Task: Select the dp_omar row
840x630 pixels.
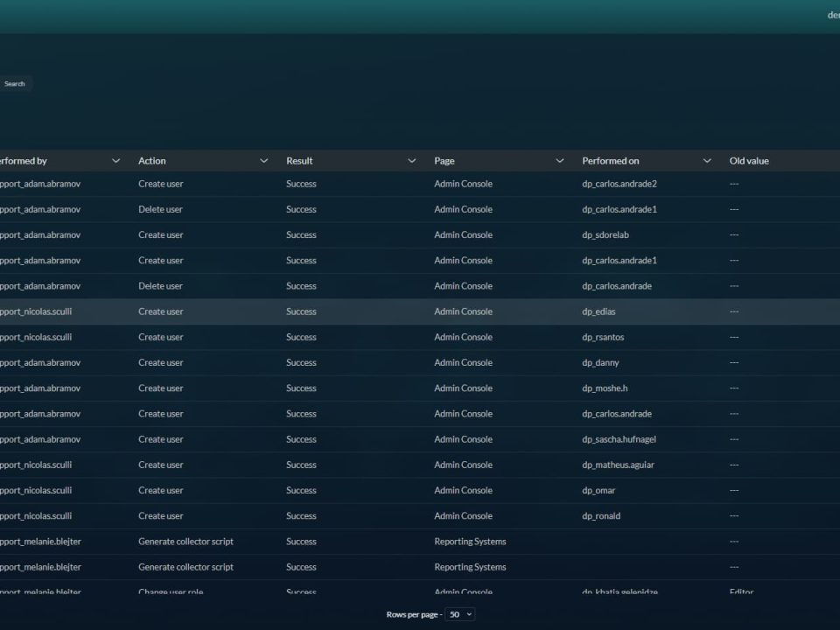Action: (598, 490)
